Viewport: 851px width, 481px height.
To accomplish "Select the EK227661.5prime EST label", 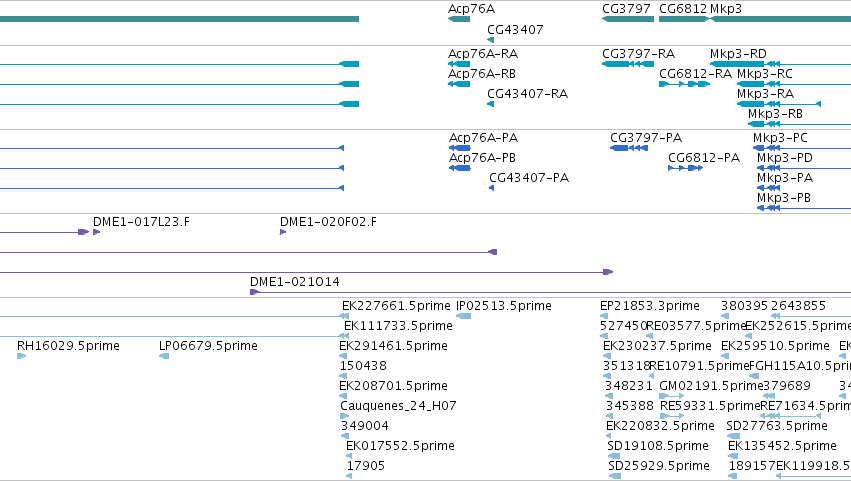I will point(396,306).
